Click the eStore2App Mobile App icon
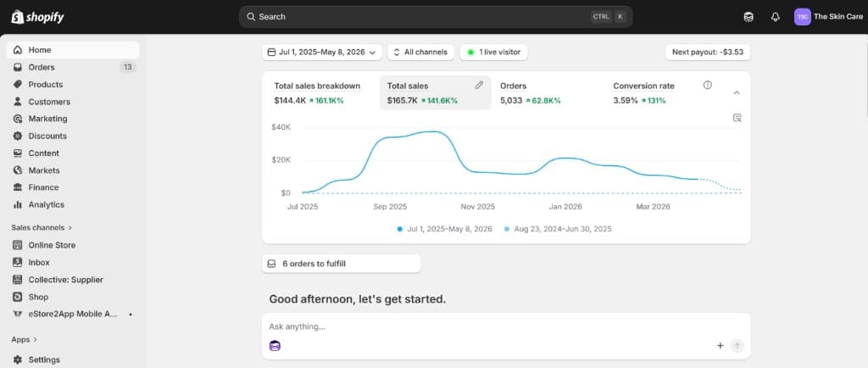Image resolution: width=868 pixels, height=368 pixels. tap(18, 314)
